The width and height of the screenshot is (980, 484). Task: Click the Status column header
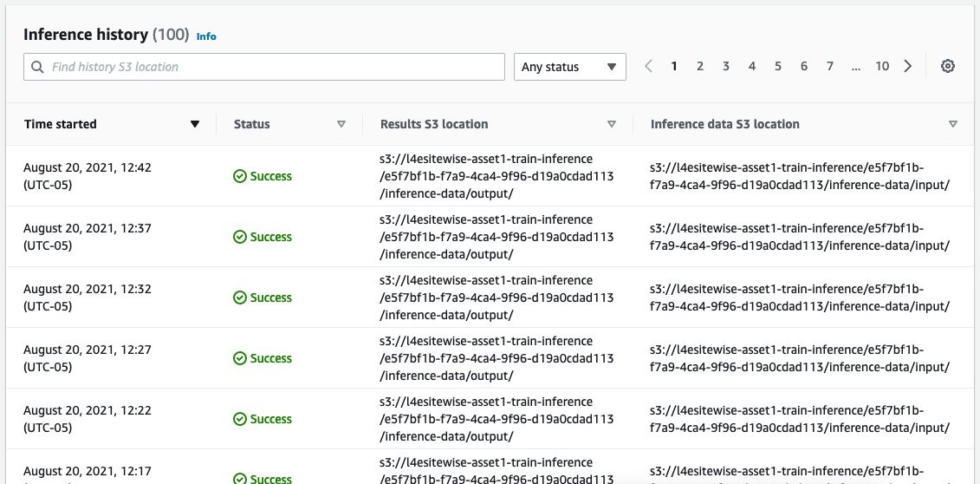tap(252, 124)
